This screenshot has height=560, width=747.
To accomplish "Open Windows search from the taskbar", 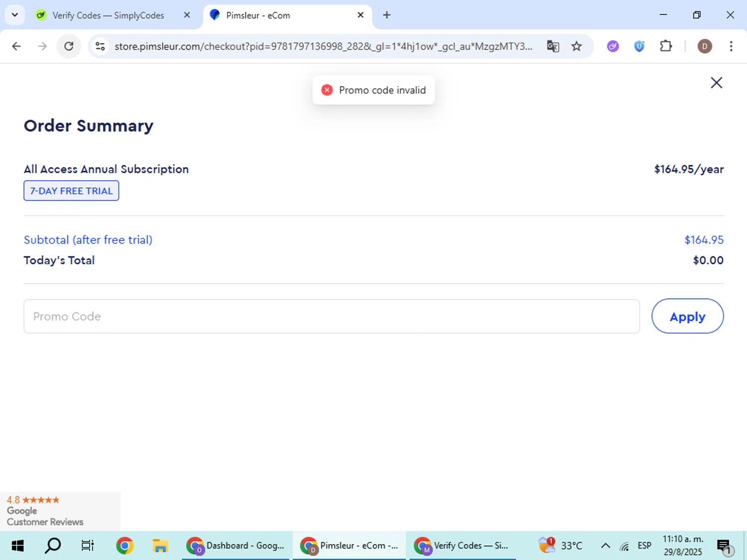I will pyautogui.click(x=53, y=546).
